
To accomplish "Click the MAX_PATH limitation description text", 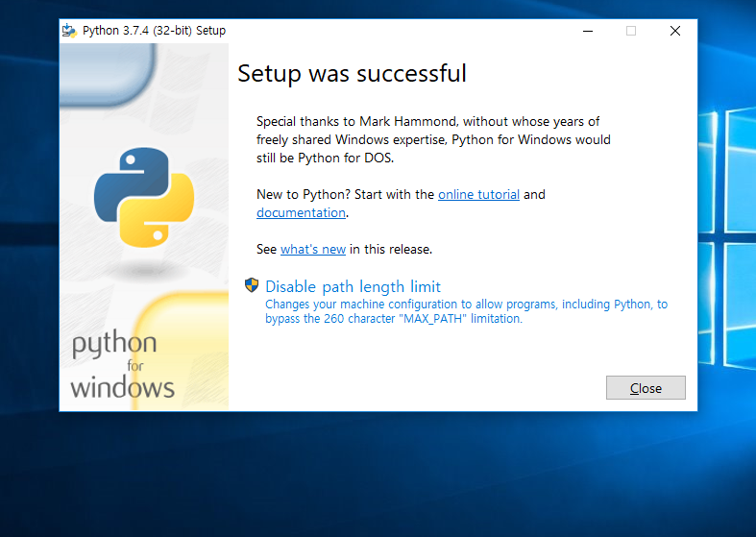I will (466, 311).
